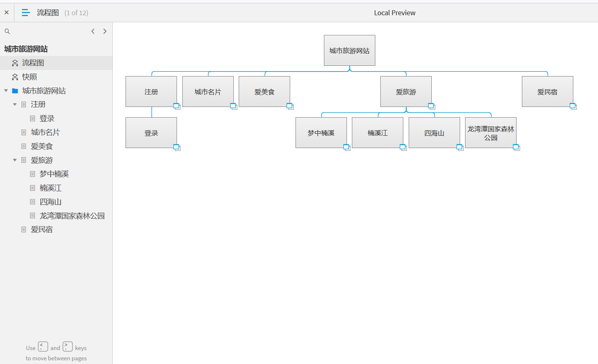Click the link icon on the 龙湾潭国家森林公园 box

click(x=517, y=147)
